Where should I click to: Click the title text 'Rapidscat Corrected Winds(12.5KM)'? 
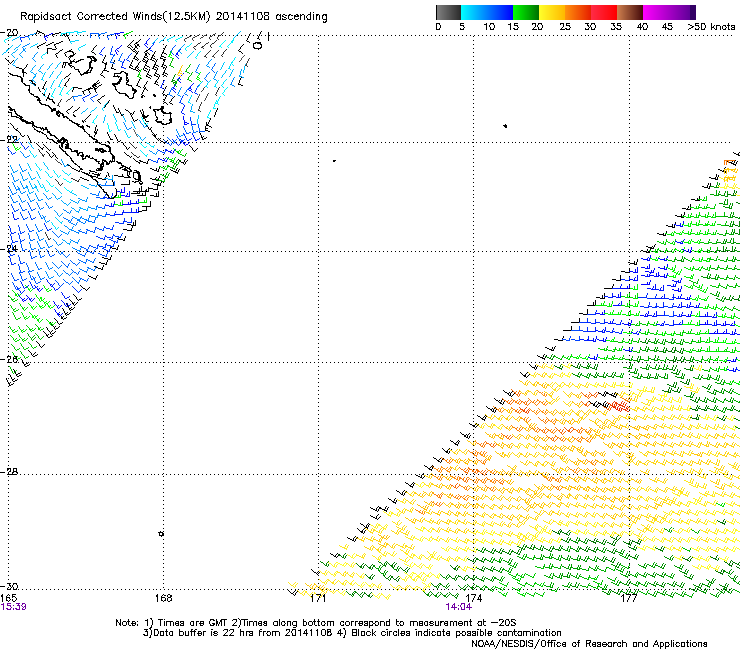115,17
